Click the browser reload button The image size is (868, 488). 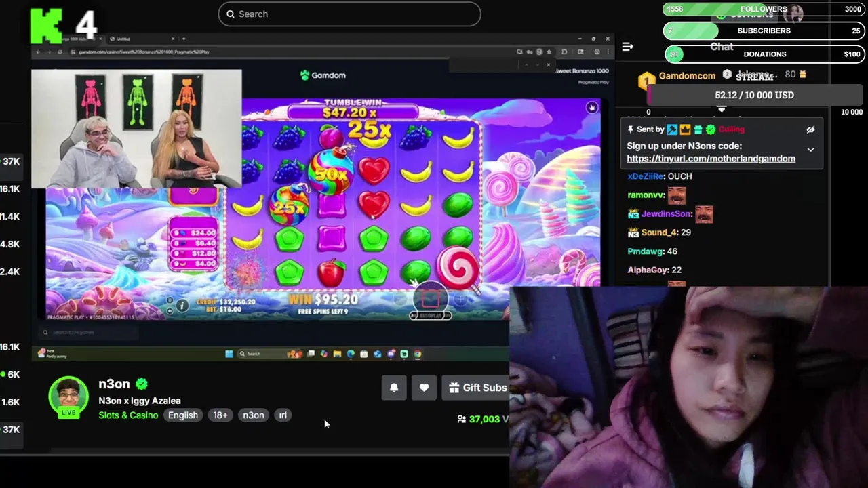(60, 52)
